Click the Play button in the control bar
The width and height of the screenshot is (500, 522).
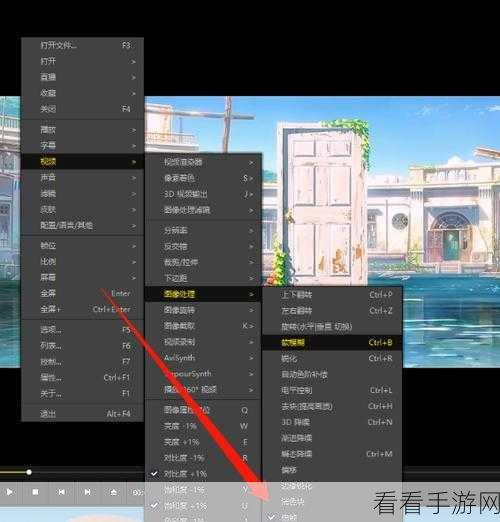10,492
